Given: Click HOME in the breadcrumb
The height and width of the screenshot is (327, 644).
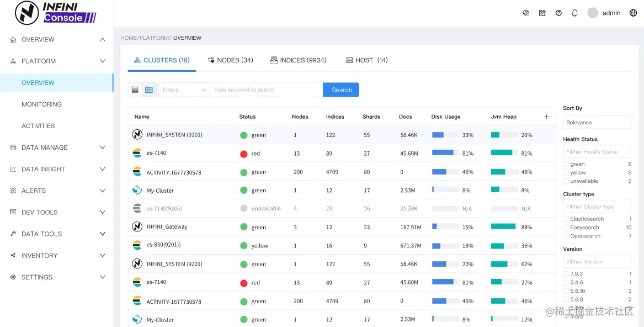Looking at the screenshot, I should 129,38.
